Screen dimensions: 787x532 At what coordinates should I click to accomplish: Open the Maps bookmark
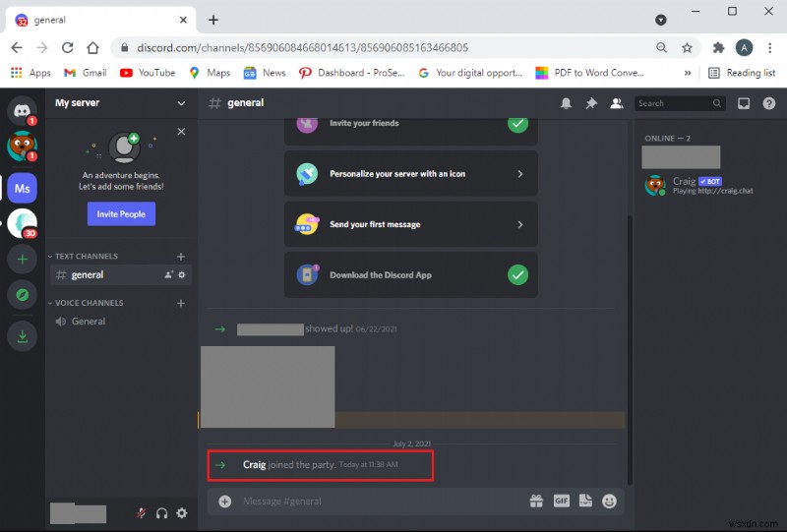point(210,73)
